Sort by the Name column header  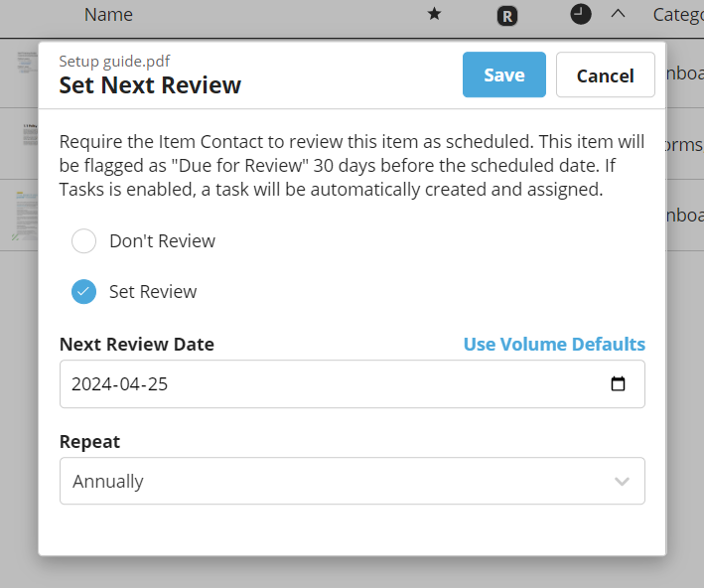click(108, 15)
